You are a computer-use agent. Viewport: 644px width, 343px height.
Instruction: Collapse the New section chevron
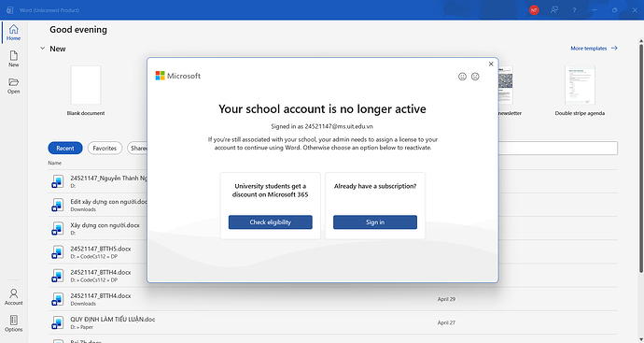(x=42, y=49)
